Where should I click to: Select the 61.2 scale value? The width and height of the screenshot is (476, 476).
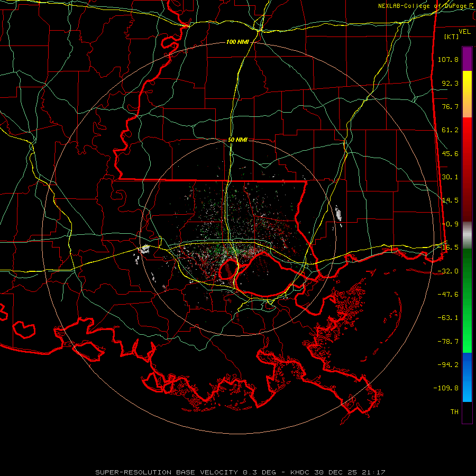tap(450, 130)
